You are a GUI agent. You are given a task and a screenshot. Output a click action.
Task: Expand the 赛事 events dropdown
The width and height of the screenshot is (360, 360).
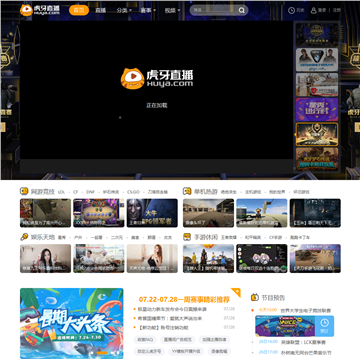(x=148, y=10)
